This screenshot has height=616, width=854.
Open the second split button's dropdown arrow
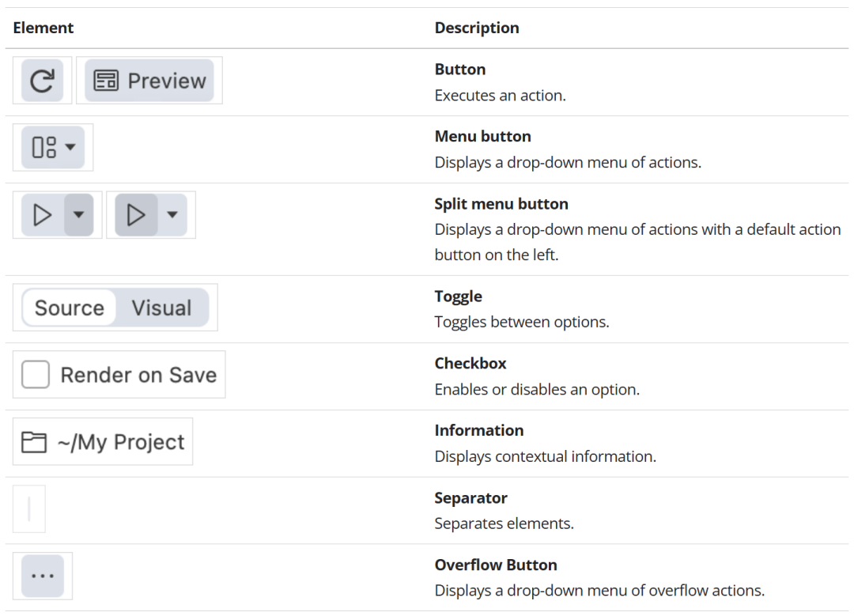pyautogui.click(x=172, y=214)
